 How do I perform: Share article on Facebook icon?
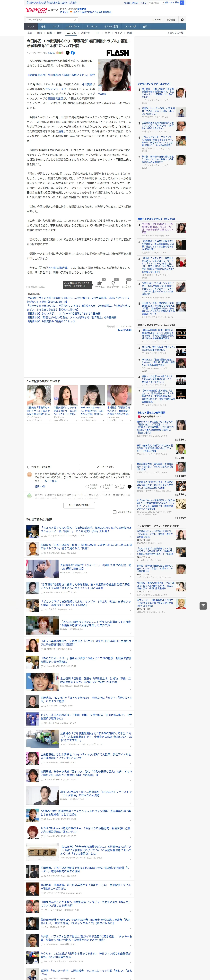[x=73, y=53]
